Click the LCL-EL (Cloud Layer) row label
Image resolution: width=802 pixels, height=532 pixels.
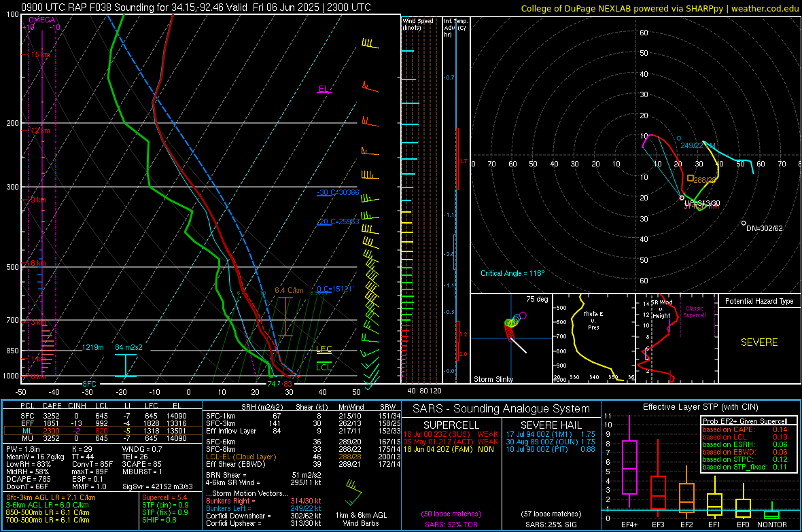(241, 457)
